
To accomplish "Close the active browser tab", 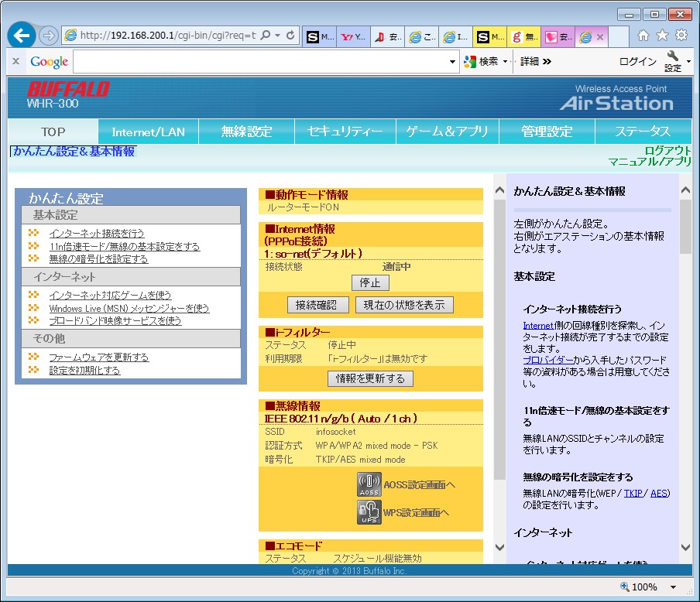I will [600, 37].
